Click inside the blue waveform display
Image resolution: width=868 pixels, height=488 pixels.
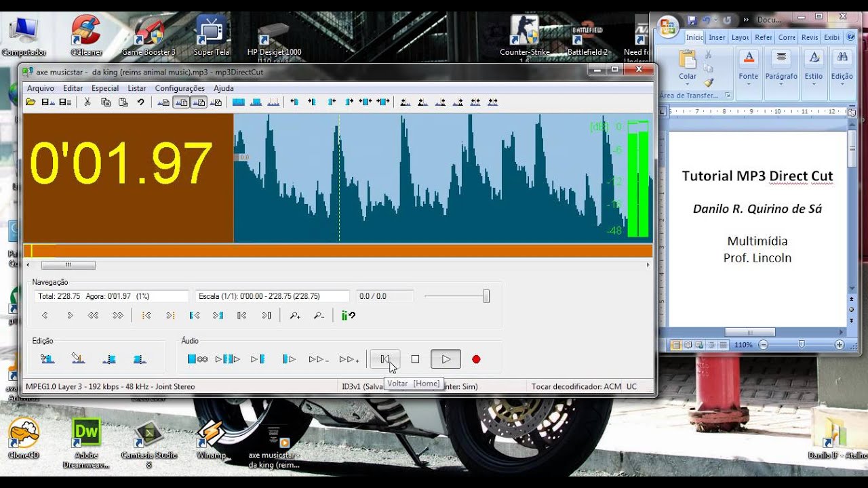(443, 178)
